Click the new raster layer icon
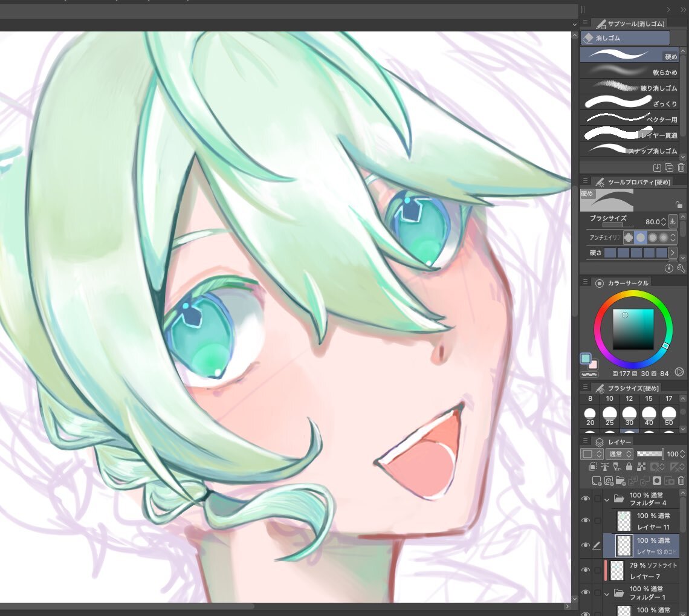689x616 pixels. pos(597,481)
